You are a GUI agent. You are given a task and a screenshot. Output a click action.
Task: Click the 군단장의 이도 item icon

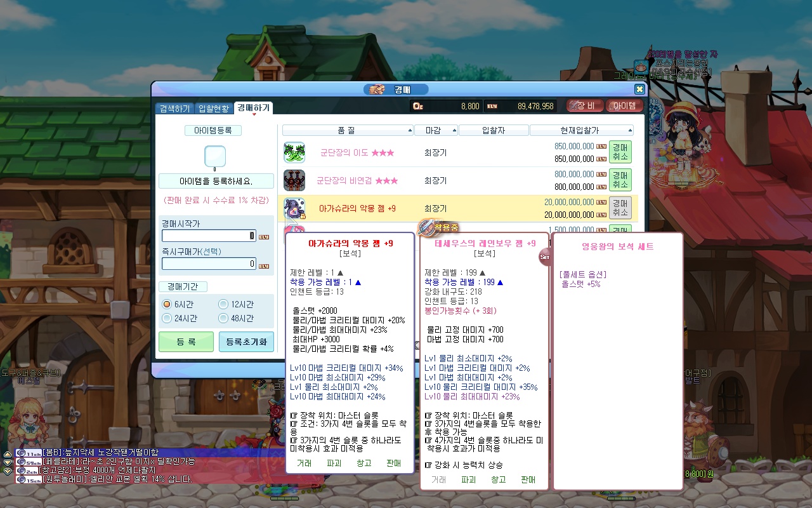pos(294,152)
